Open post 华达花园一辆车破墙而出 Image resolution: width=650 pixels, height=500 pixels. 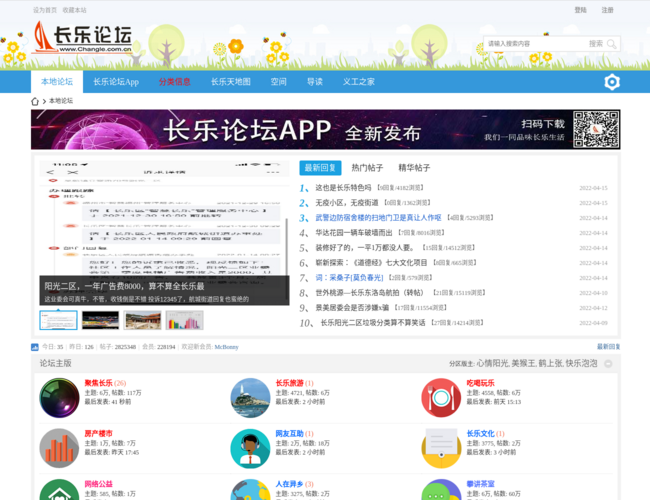354,233
